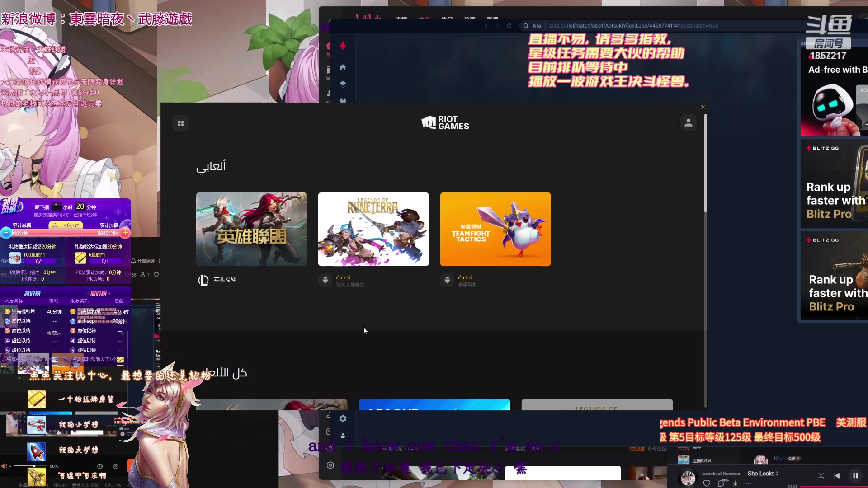Image resolution: width=868 pixels, height=488 pixels.
Task: Click the 减时榜 leaderboard header
Action: (32, 293)
